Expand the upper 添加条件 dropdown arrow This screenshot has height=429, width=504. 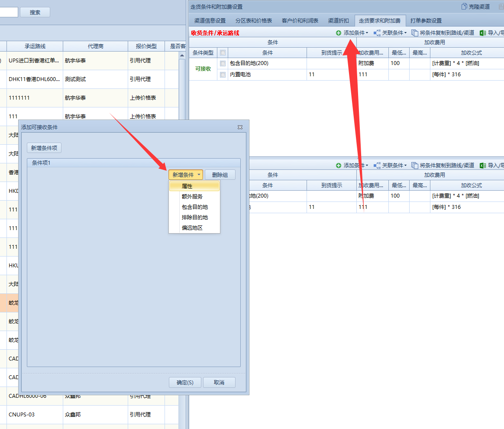click(x=367, y=33)
